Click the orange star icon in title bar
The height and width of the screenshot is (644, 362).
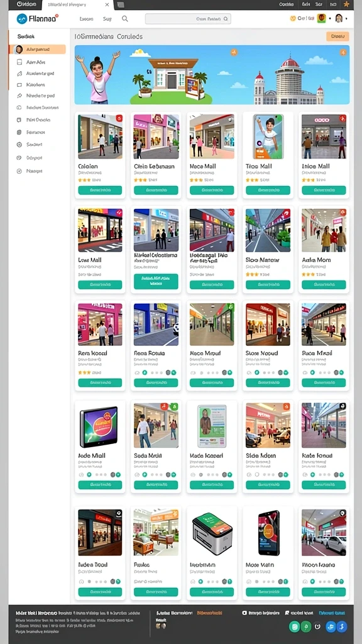point(346,4)
